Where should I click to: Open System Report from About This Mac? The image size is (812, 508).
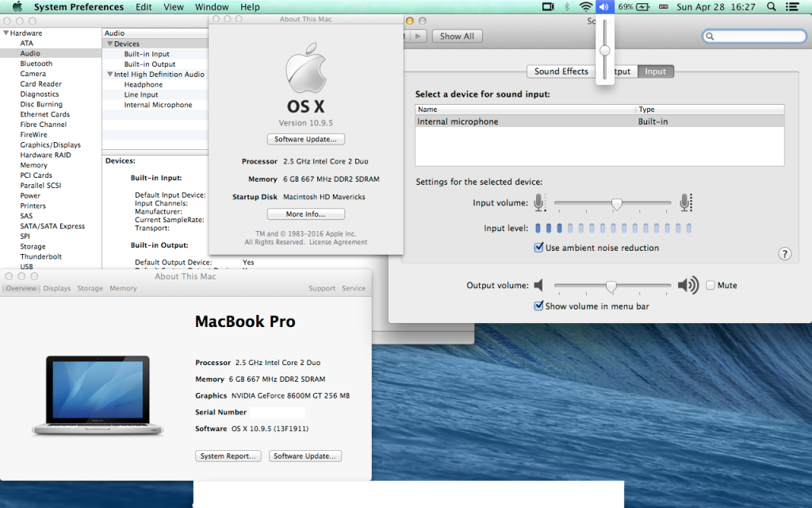tap(228, 456)
